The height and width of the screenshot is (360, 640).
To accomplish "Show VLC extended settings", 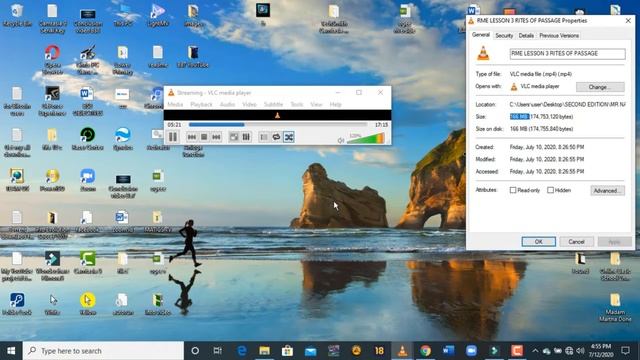I will 246,137.
